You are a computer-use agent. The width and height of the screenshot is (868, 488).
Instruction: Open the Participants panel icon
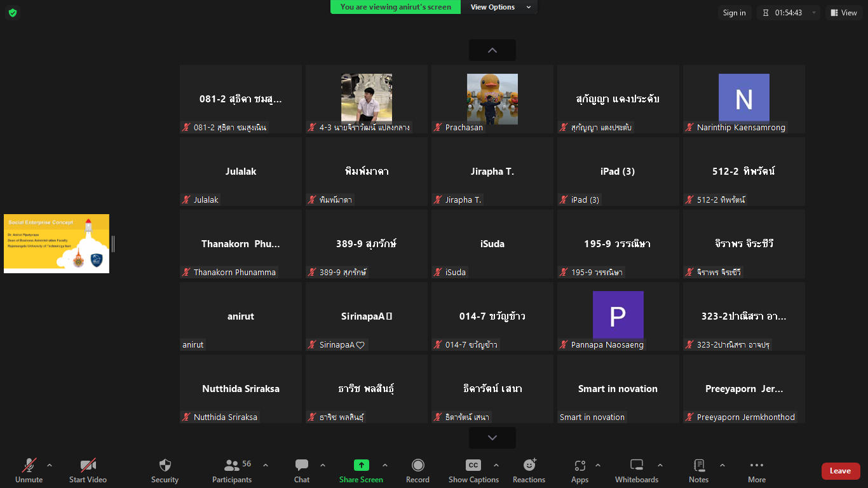point(232,465)
